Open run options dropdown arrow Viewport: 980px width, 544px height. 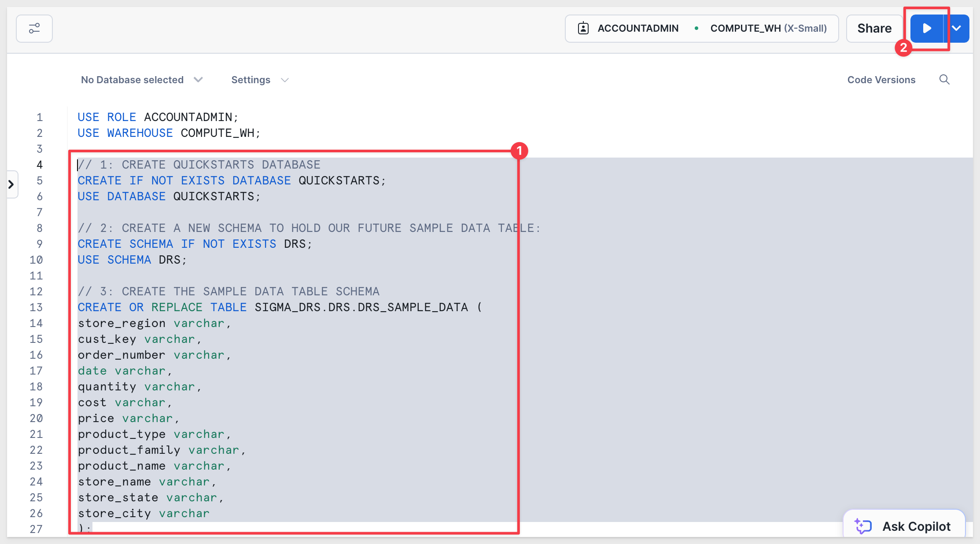click(956, 29)
